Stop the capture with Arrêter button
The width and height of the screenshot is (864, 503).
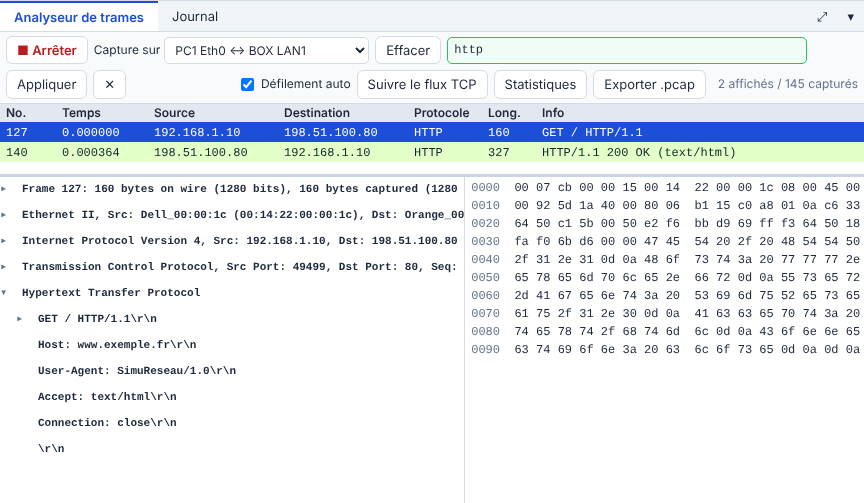[47, 51]
